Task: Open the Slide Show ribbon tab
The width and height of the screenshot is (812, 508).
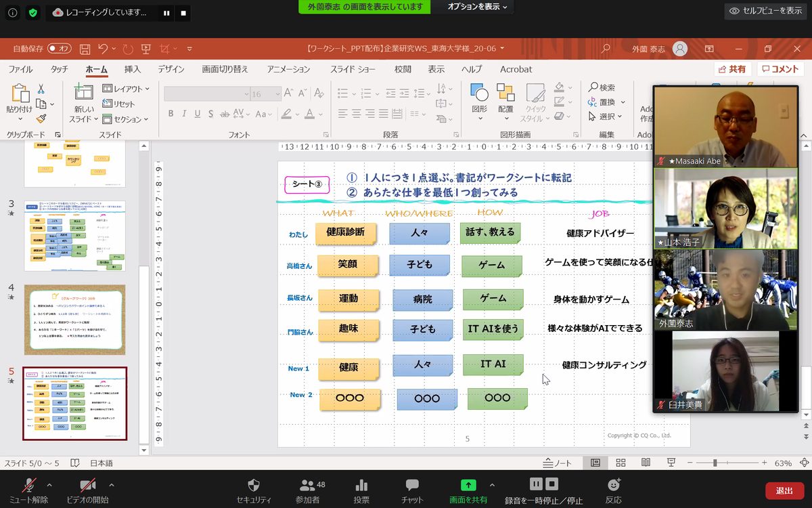Action: point(353,69)
